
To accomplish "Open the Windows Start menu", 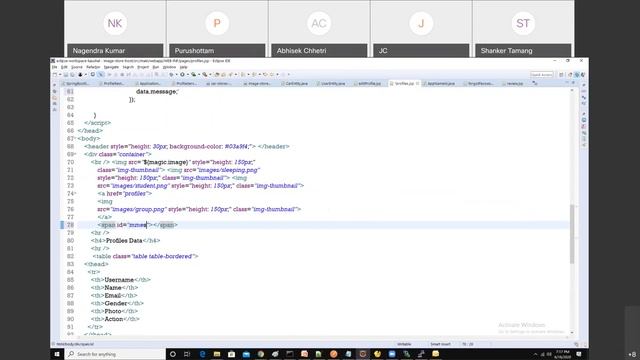I will [57, 354].
